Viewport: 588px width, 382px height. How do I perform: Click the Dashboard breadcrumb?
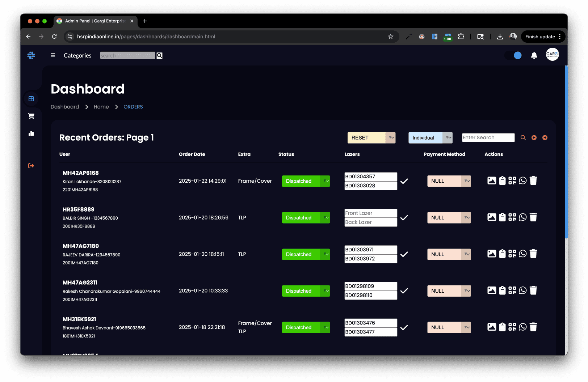click(65, 107)
